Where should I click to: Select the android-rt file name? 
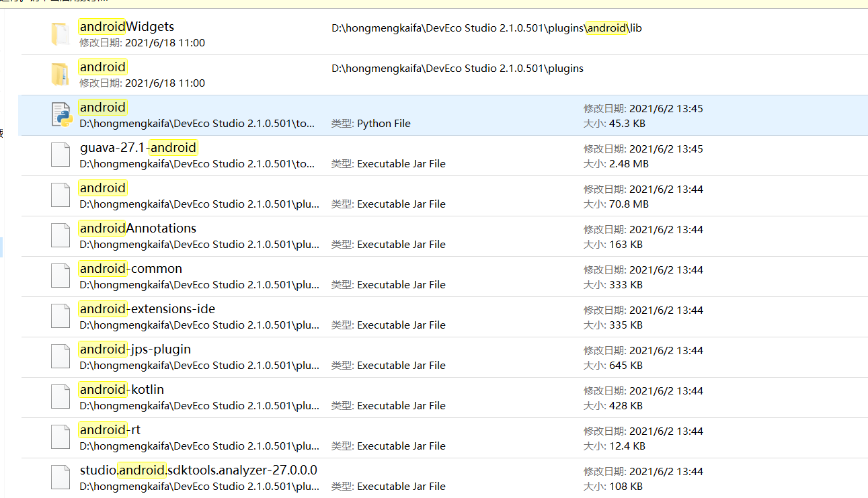pyautogui.click(x=110, y=430)
